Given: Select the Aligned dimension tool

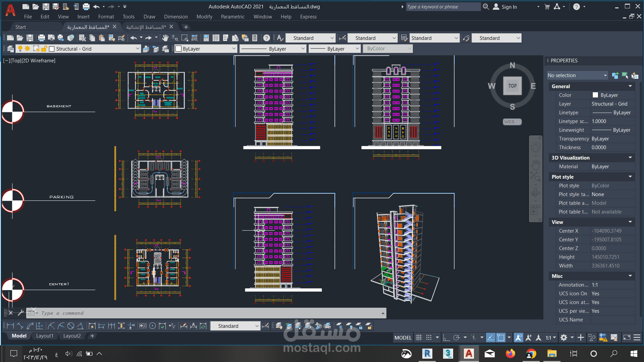Looking at the screenshot, I should point(20,326).
